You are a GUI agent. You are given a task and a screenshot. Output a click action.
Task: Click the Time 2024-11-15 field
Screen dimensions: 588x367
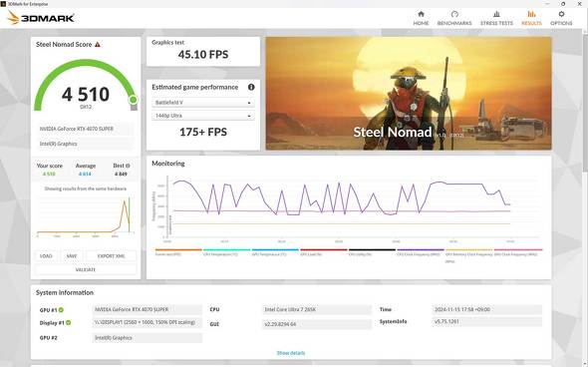point(486,309)
